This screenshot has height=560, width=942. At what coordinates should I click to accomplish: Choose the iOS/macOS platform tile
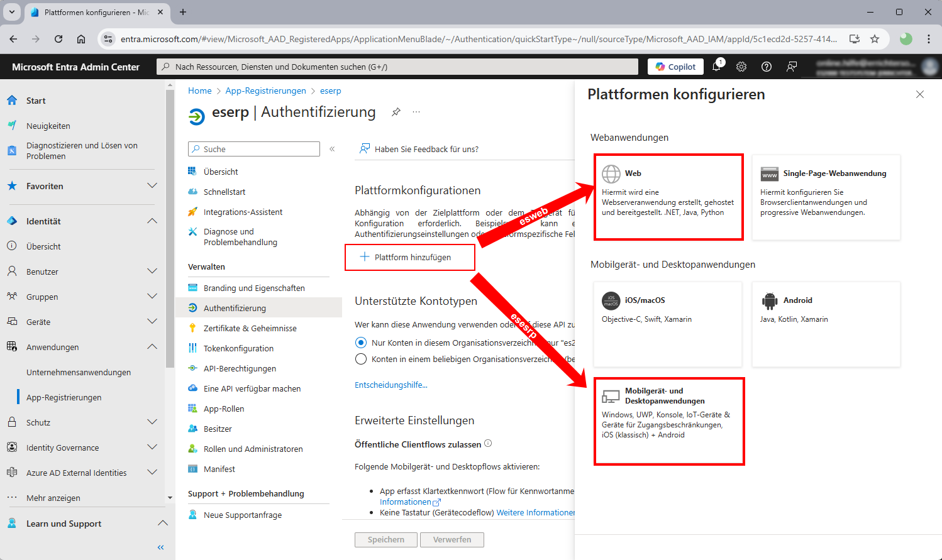[x=668, y=324]
